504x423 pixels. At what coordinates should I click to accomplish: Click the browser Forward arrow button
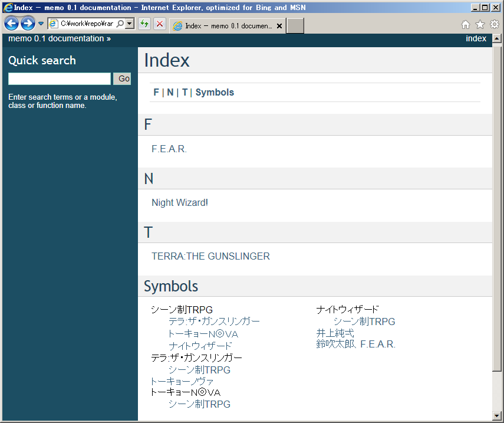tap(28, 24)
